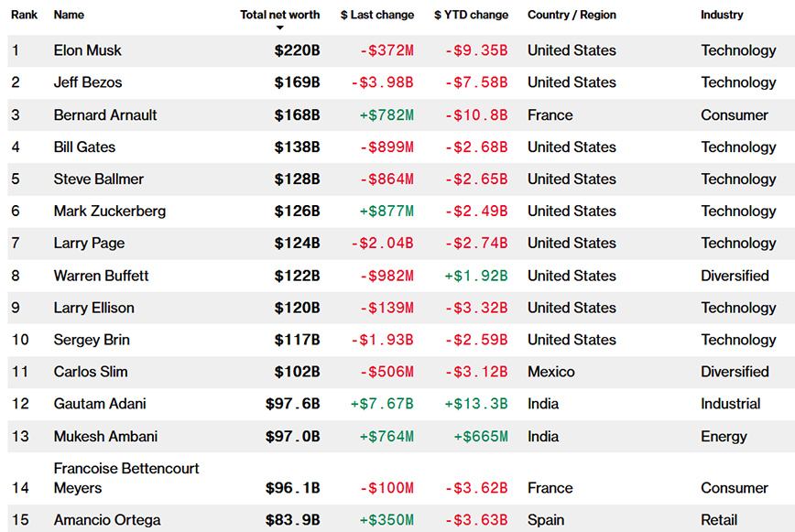
Task: Open Elon Musk's profile link
Action: coord(88,50)
